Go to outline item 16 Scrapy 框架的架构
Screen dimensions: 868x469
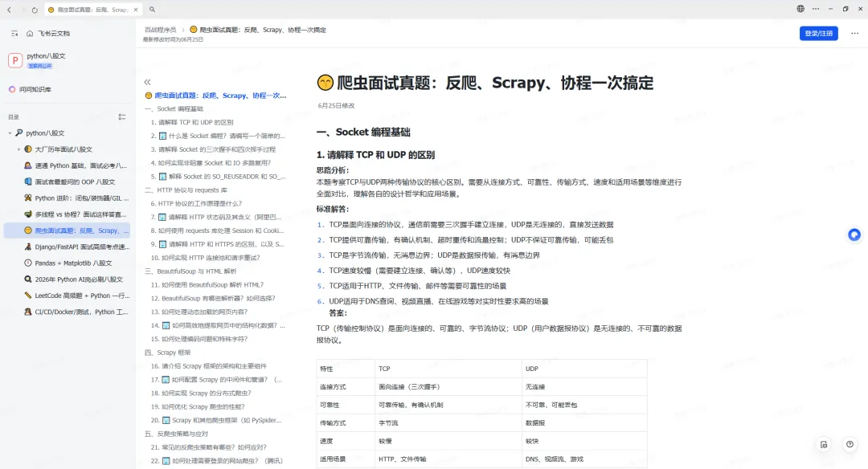pyautogui.click(x=209, y=366)
